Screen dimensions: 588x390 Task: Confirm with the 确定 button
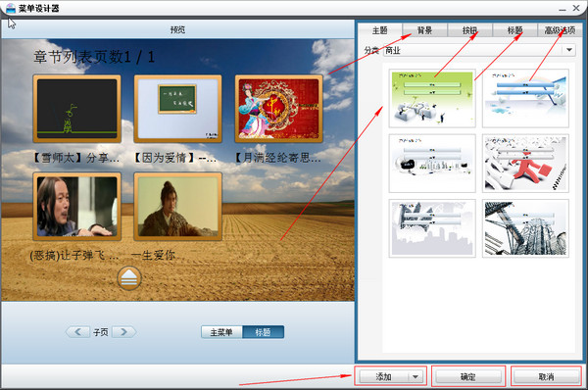[x=468, y=376]
